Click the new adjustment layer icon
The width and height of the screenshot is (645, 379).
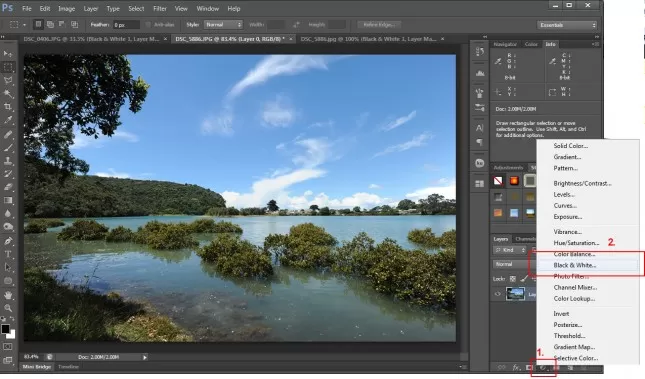[x=543, y=367]
